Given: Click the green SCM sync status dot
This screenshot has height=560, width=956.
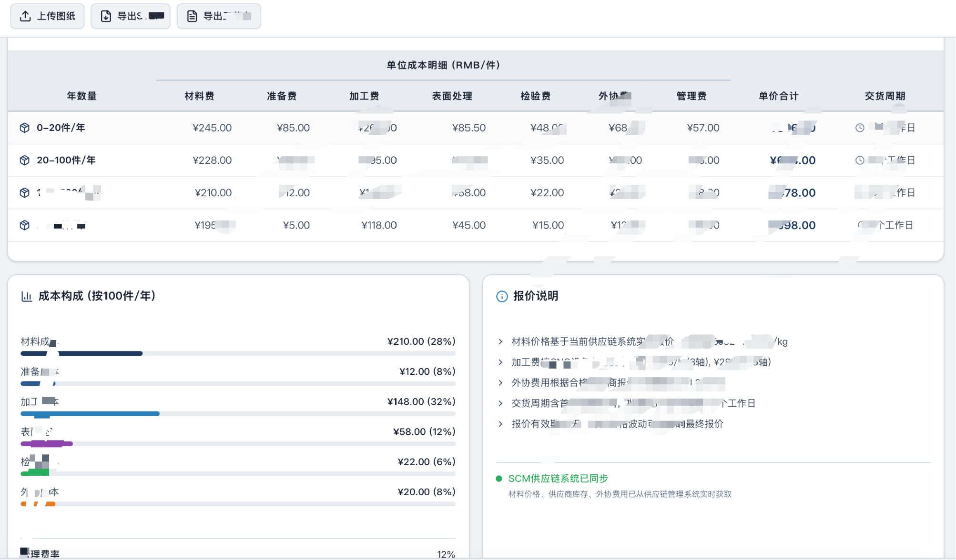Looking at the screenshot, I should tap(499, 479).
